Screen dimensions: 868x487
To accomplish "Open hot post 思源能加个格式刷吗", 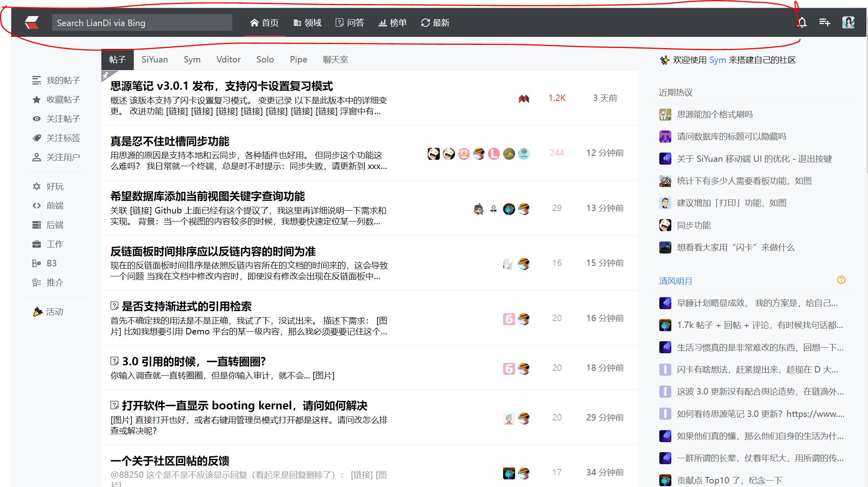I will coord(715,115).
